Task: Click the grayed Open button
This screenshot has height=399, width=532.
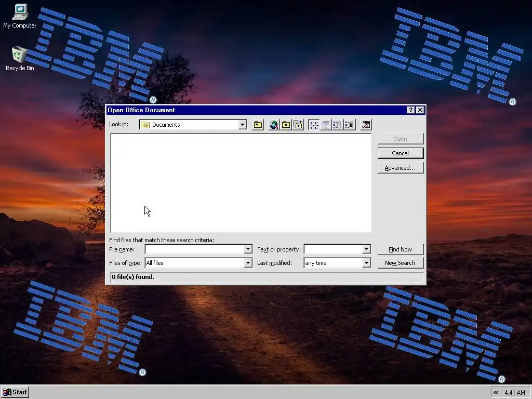Action: pos(401,139)
